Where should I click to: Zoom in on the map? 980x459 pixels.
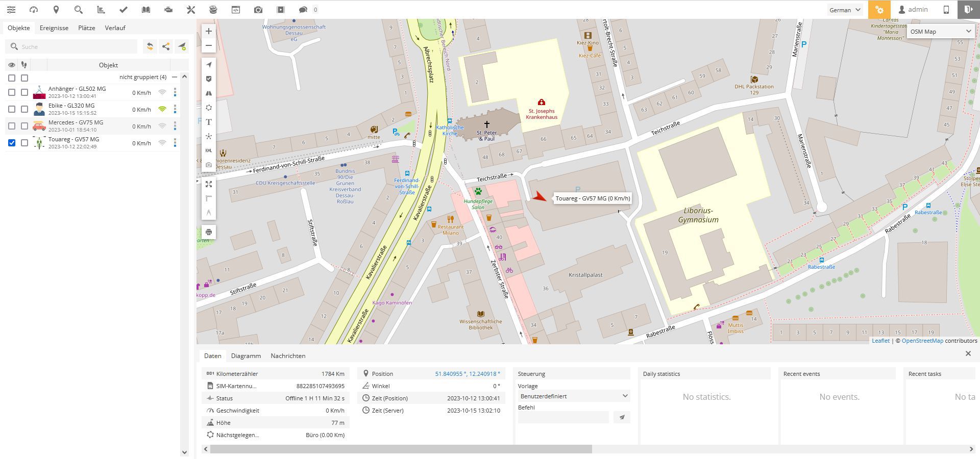(x=209, y=31)
